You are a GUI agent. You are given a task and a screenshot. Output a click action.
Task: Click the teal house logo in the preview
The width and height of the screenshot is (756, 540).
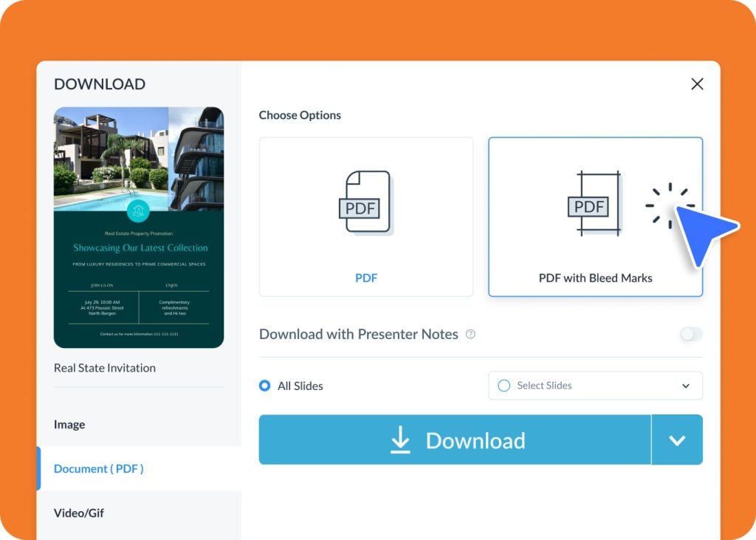click(x=138, y=211)
